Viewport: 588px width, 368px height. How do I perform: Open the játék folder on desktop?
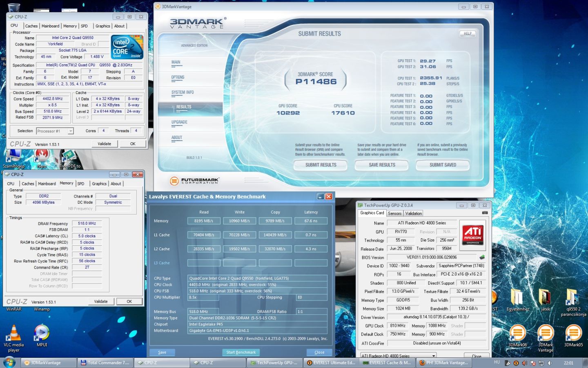click(x=546, y=300)
